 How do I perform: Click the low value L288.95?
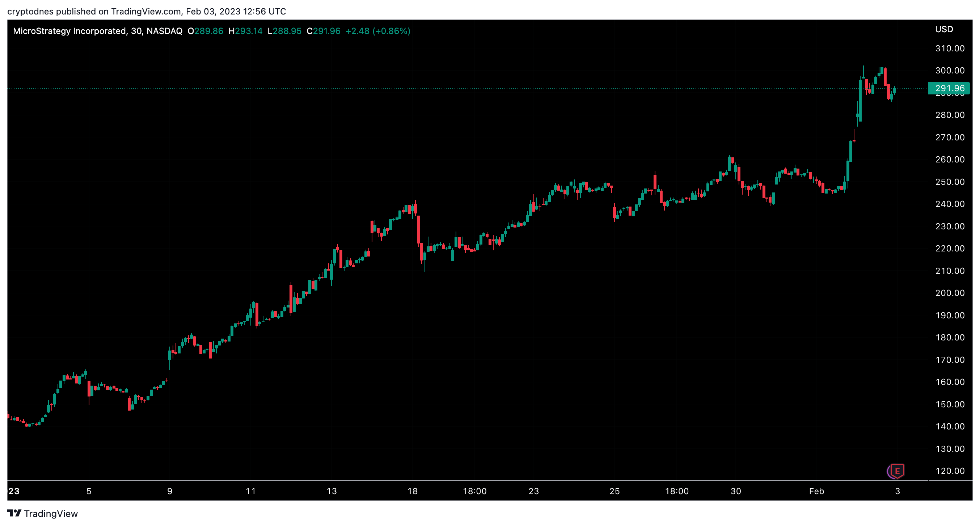point(284,31)
